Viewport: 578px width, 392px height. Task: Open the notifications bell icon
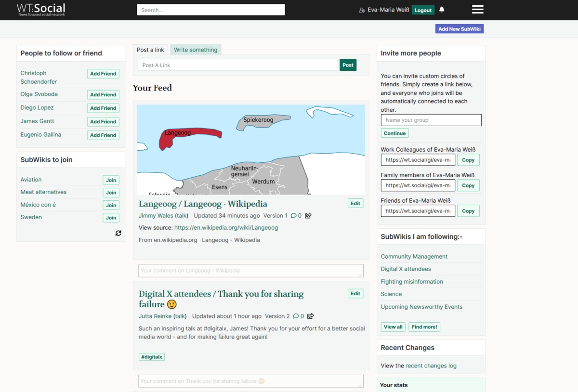442,10
